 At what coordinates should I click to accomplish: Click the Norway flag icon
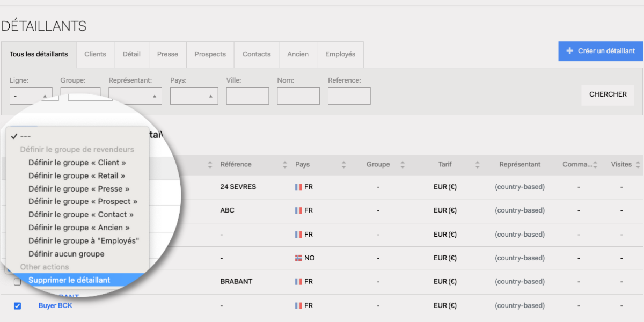tap(298, 258)
